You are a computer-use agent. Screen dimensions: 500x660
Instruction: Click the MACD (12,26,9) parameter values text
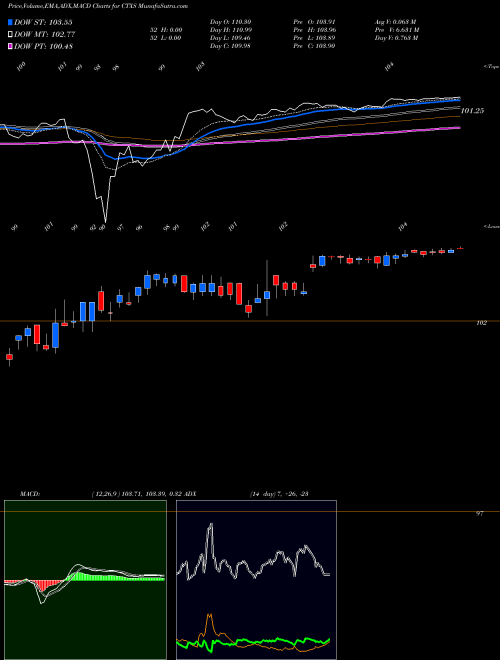coord(136,494)
